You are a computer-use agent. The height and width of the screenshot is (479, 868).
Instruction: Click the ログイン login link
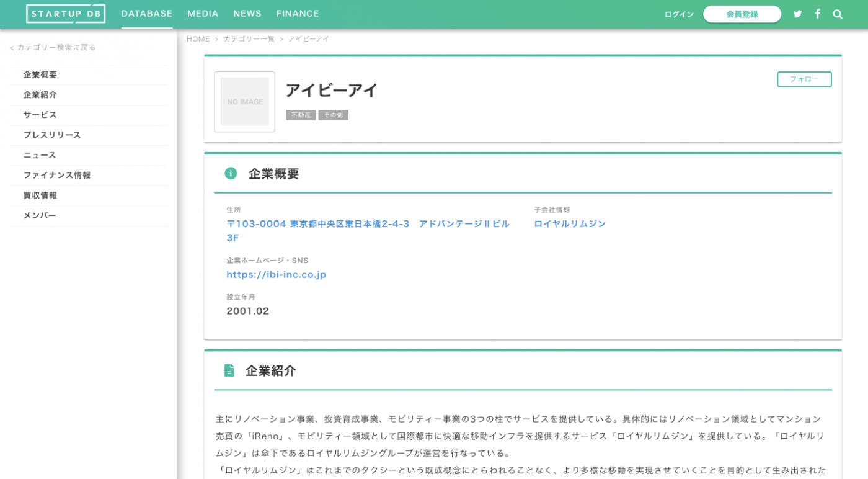click(x=678, y=14)
